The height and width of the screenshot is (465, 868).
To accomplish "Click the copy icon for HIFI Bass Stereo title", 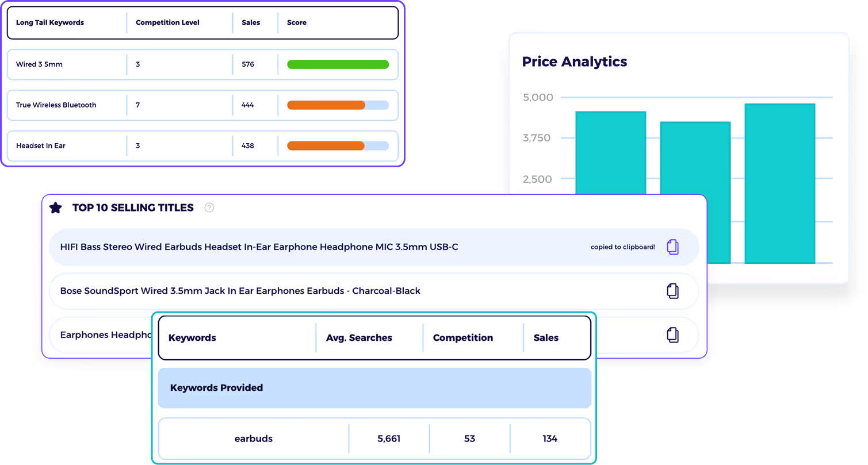I will tap(673, 247).
